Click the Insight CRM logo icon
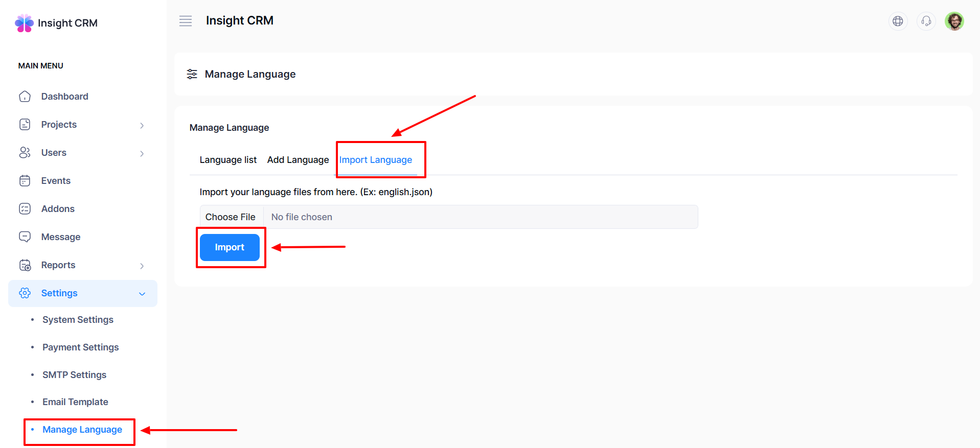The image size is (980, 448). pos(24,23)
